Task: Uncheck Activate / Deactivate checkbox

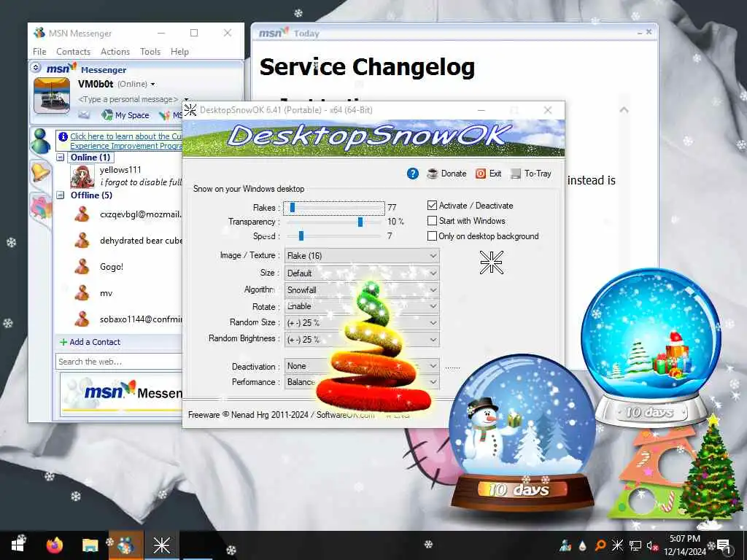Action: pyautogui.click(x=432, y=206)
